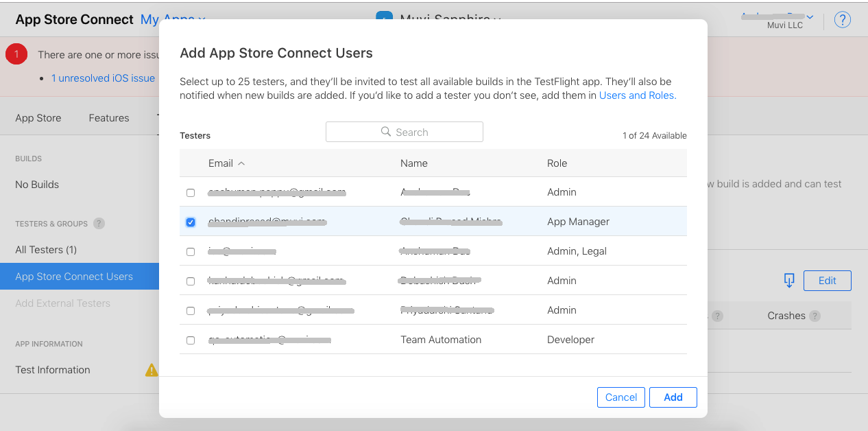
Task: Click the Admin, Legal role cell
Action: (577, 251)
